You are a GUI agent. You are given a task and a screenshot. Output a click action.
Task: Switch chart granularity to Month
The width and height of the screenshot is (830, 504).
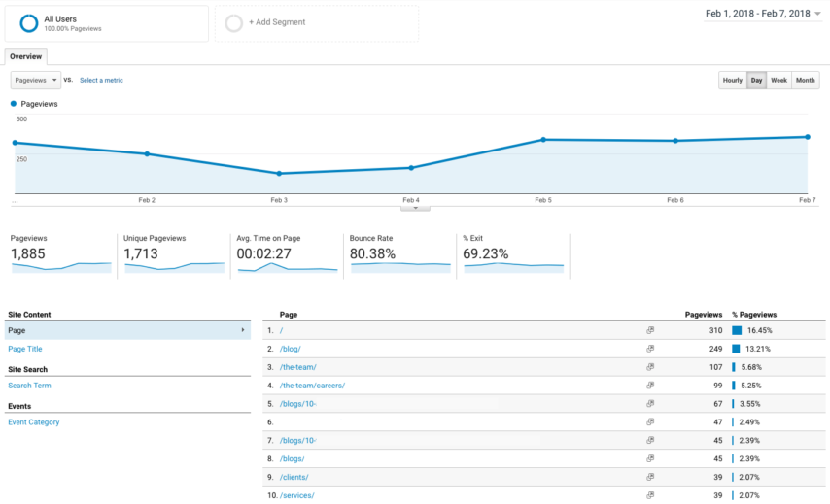click(805, 81)
